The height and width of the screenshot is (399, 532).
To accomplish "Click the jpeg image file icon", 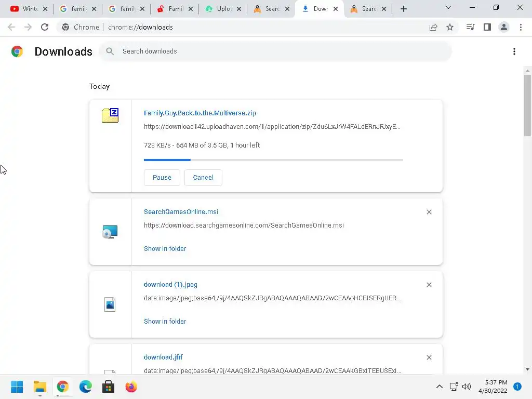I will [x=110, y=304].
